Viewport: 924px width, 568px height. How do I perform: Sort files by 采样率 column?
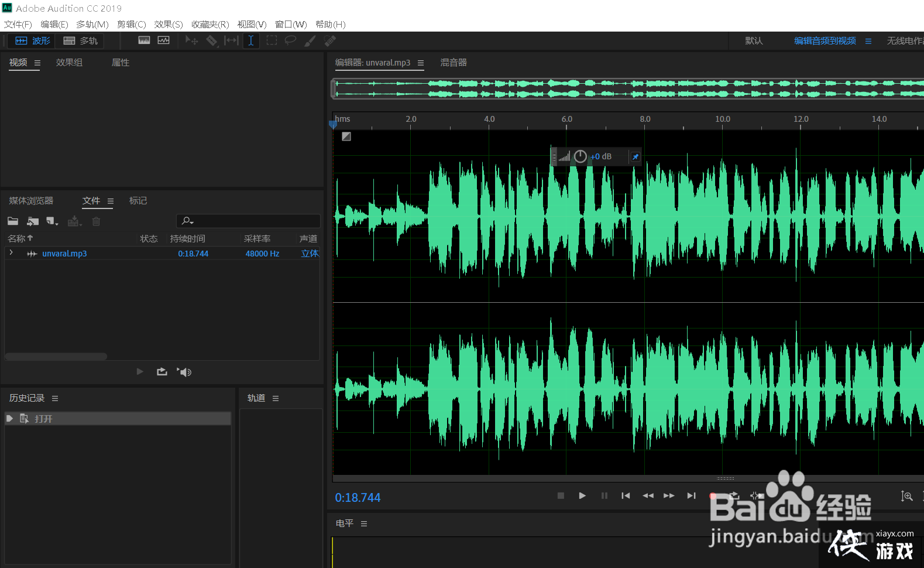[257, 238]
